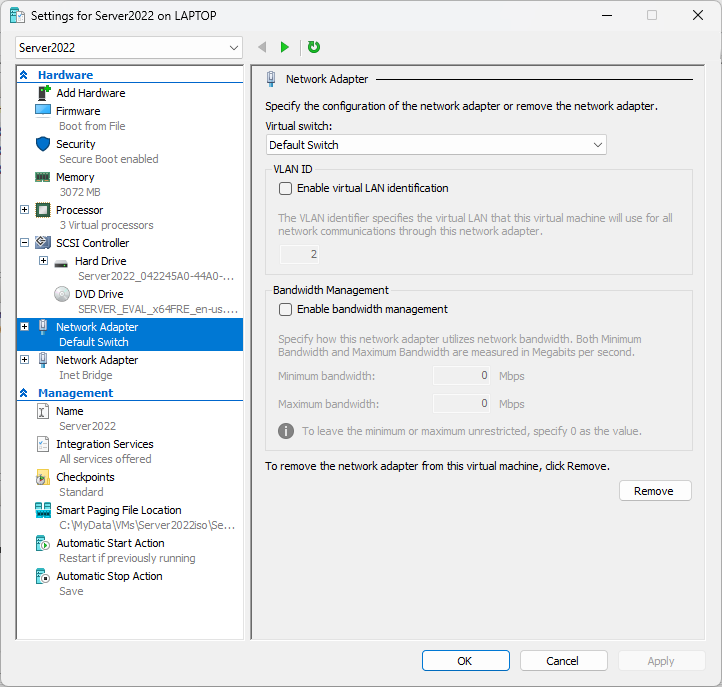Screen dimensions: 722x687
Task: Collapse the SCSI Controller node
Action: [25, 243]
